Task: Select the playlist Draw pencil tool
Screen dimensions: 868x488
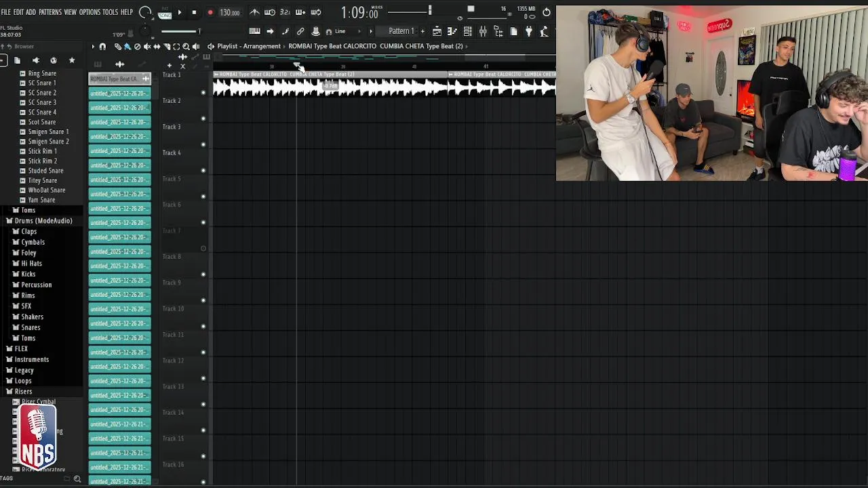Action: coord(118,46)
